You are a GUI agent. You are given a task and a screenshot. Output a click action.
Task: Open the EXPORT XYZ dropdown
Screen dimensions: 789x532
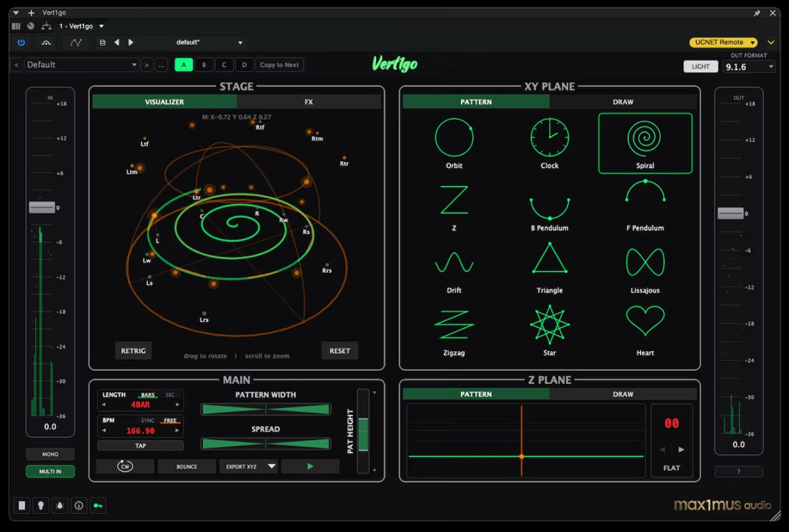click(x=249, y=466)
